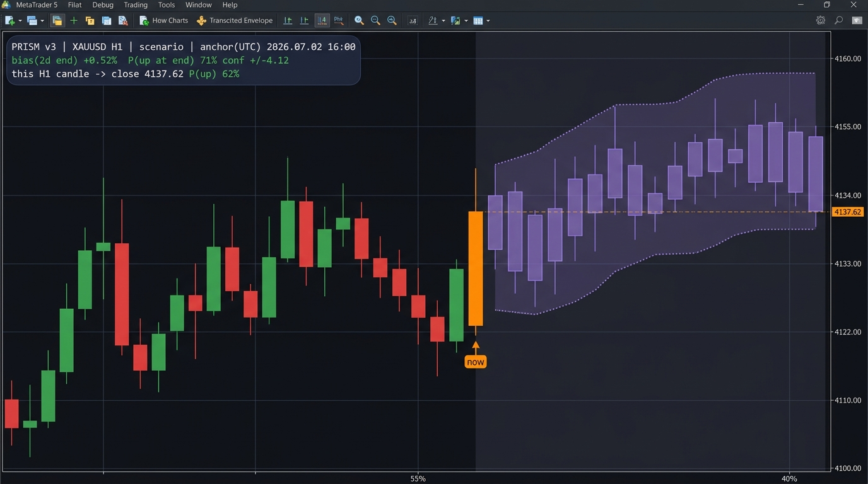868x484 pixels.
Task: Open the grid table dropdown arrow
Action: [488, 21]
